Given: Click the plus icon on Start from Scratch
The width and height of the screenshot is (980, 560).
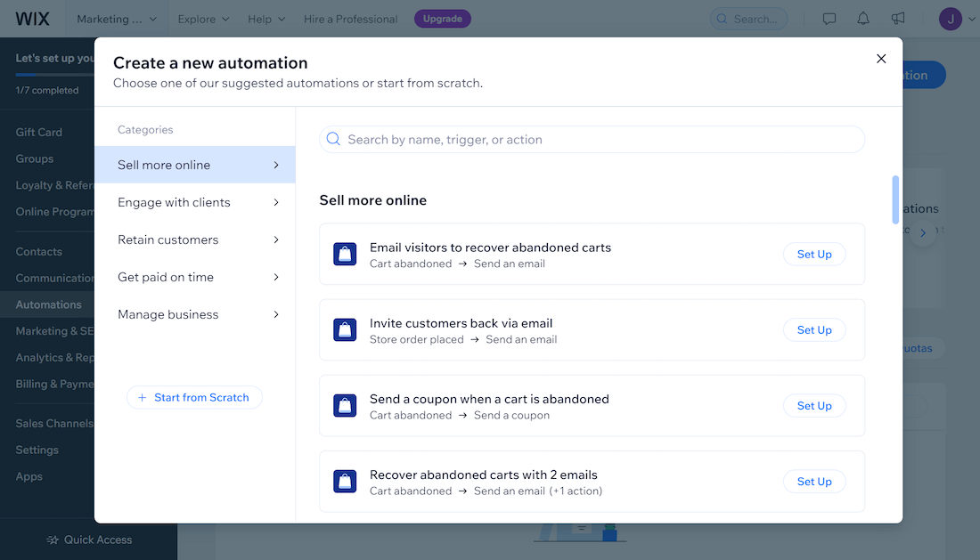Looking at the screenshot, I should [142, 398].
